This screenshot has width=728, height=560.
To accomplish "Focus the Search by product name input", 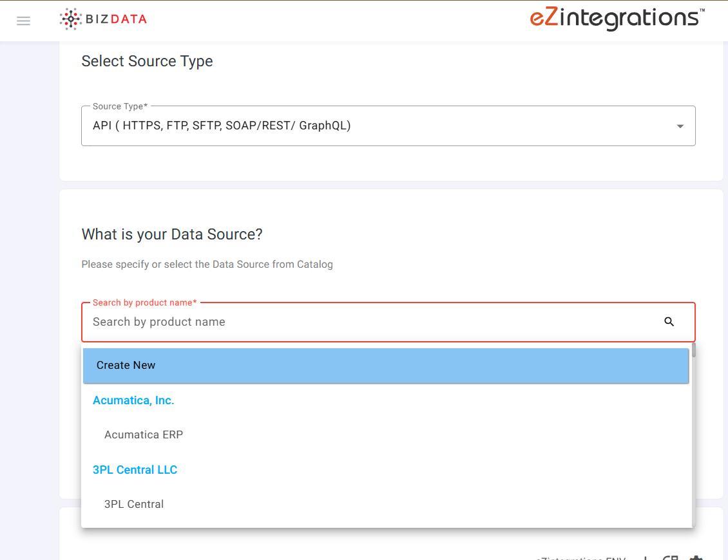I will (322, 322).
